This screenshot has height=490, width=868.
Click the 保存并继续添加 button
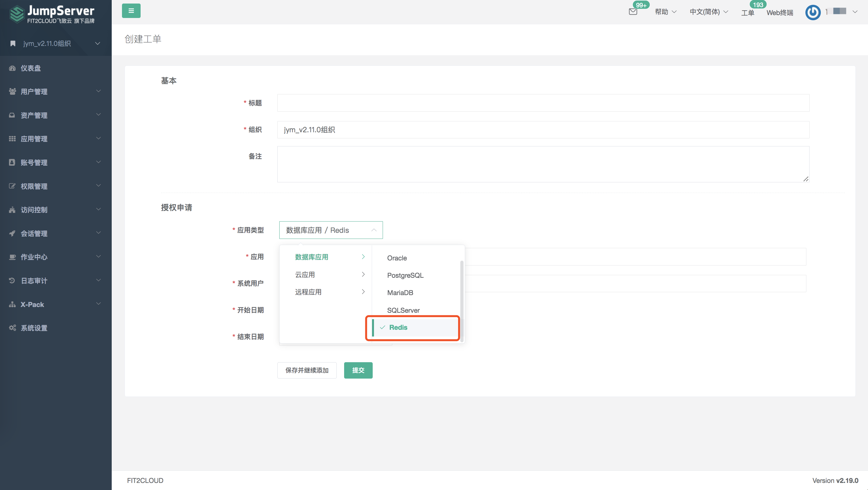(307, 370)
